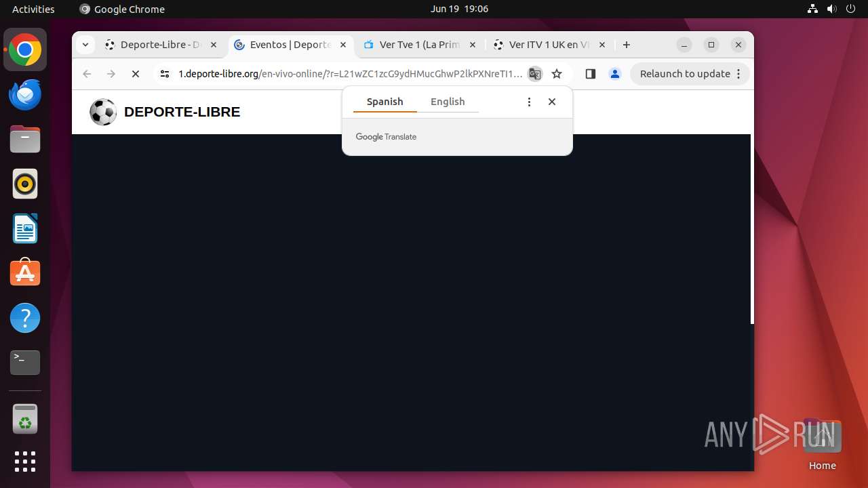
Task: Toggle the Chrome side panel
Action: click(590, 74)
